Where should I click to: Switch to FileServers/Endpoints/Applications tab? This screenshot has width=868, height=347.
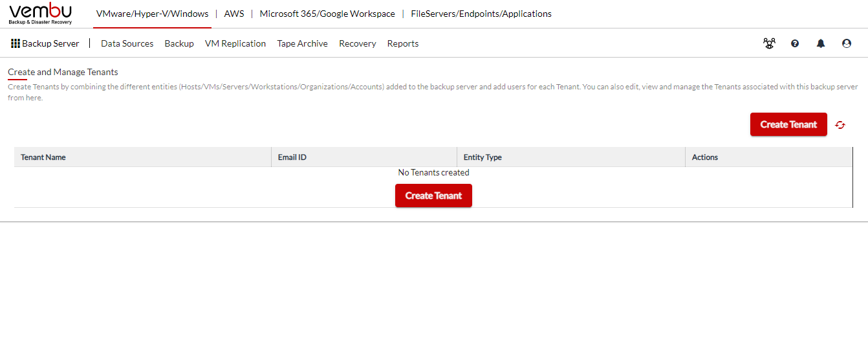click(481, 14)
